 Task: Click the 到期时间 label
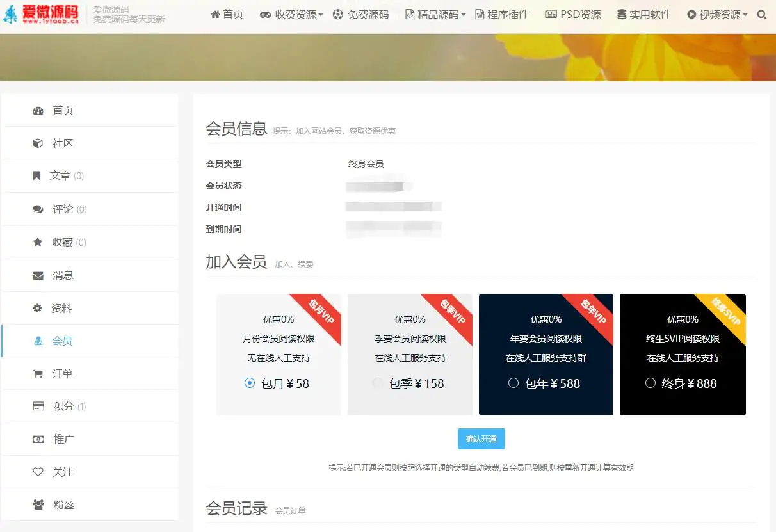(223, 229)
